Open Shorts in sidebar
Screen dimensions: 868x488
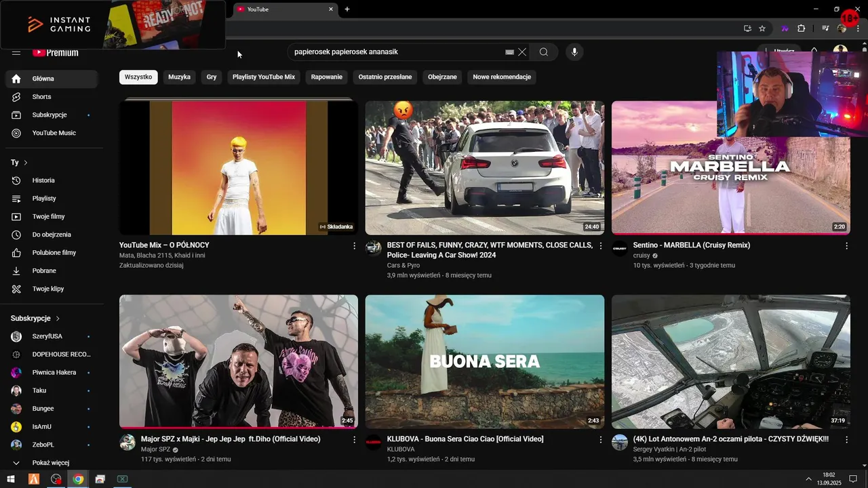coord(52,97)
